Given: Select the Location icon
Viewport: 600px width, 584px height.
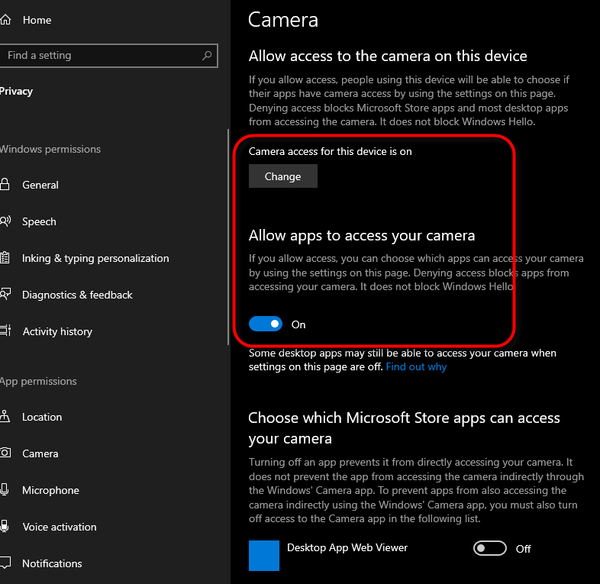Looking at the screenshot, I should coord(5,417).
